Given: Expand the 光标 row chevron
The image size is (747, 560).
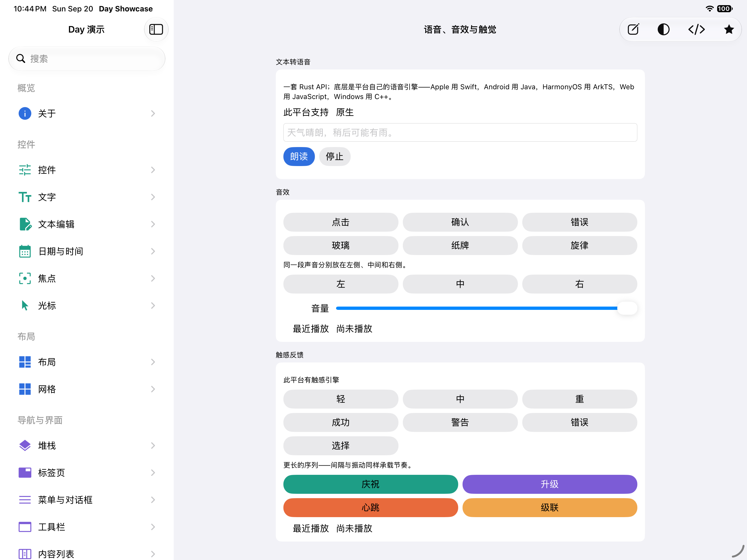Looking at the screenshot, I should [153, 306].
